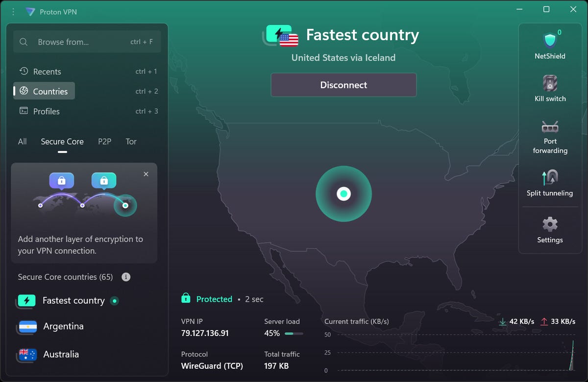Open Settings gear icon
This screenshot has height=382, width=588.
pyautogui.click(x=550, y=224)
